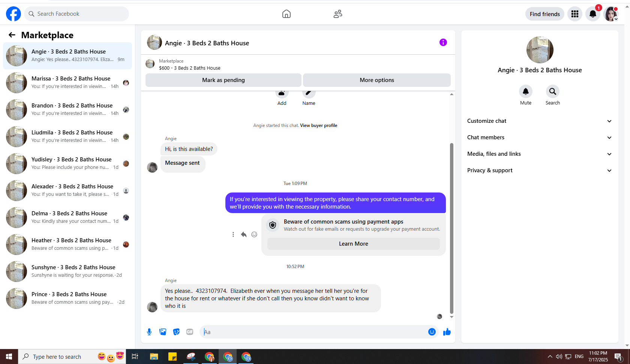630x364 pixels.
Task: Click More options button
Action: [x=377, y=80]
